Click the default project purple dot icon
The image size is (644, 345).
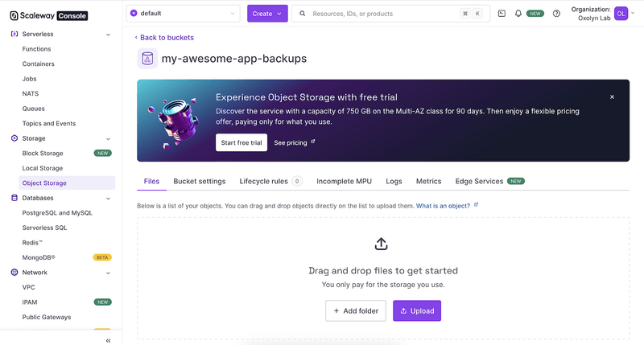tap(134, 13)
